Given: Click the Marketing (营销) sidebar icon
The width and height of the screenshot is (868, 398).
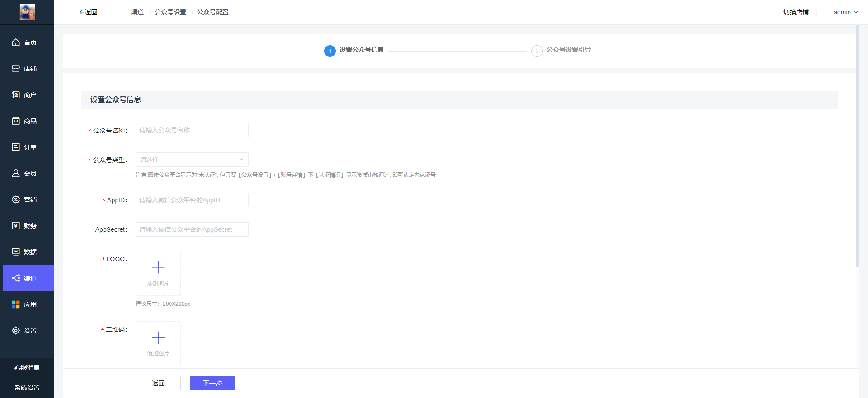Looking at the screenshot, I should tap(16, 200).
